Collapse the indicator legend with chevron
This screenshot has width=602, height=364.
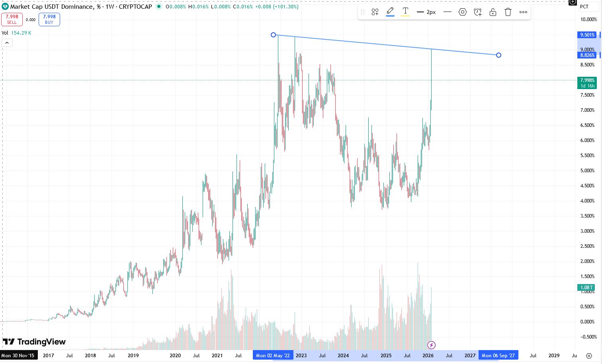(x=7, y=43)
